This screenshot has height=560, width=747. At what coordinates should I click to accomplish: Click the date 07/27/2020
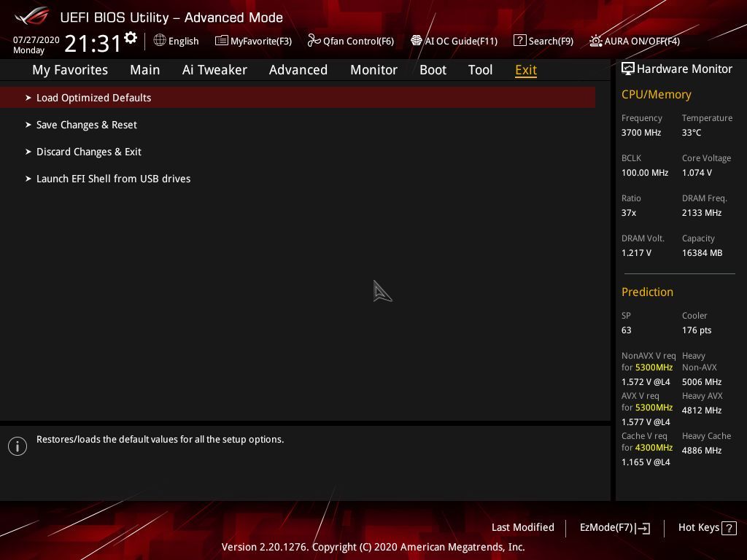pos(36,40)
